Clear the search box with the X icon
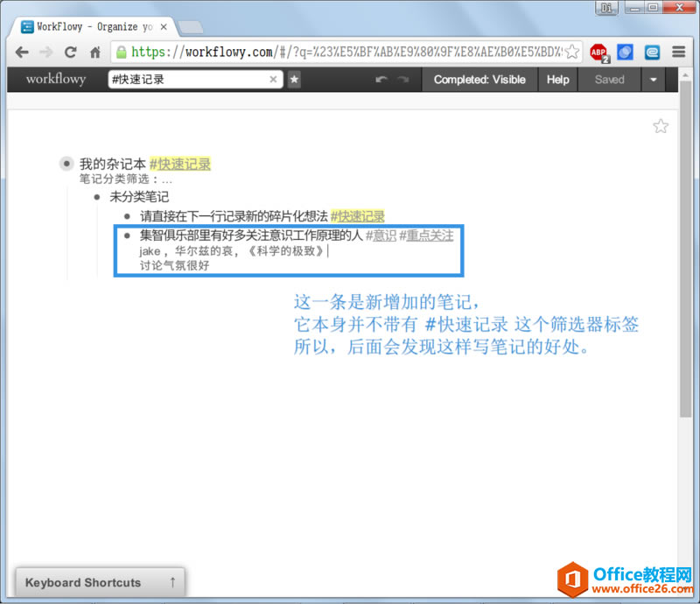The width and height of the screenshot is (700, 604). (273, 80)
